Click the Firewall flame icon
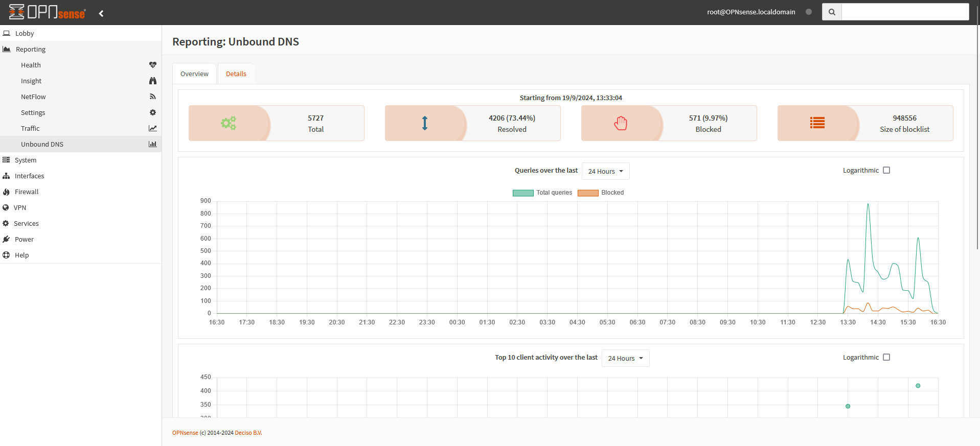The height and width of the screenshot is (446, 980). coord(6,192)
